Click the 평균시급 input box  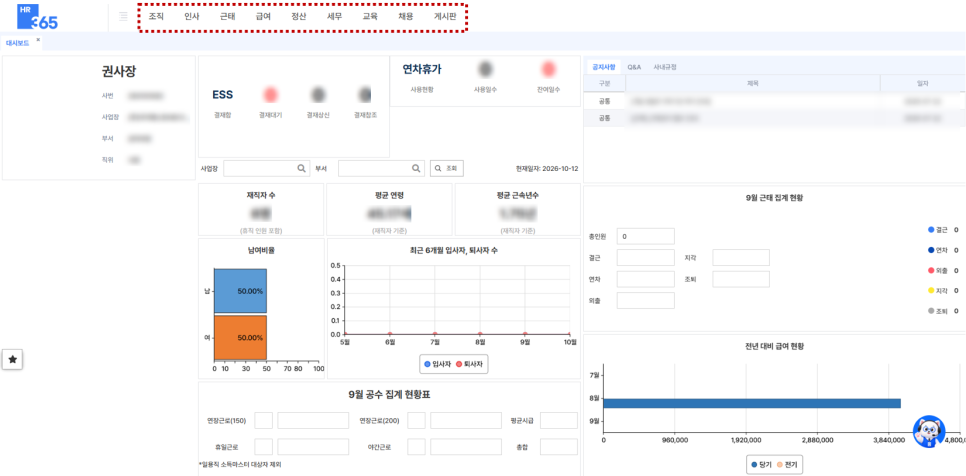point(559,421)
